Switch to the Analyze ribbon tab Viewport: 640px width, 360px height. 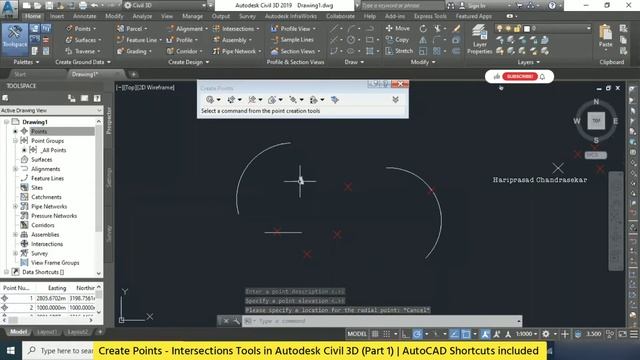142,16
